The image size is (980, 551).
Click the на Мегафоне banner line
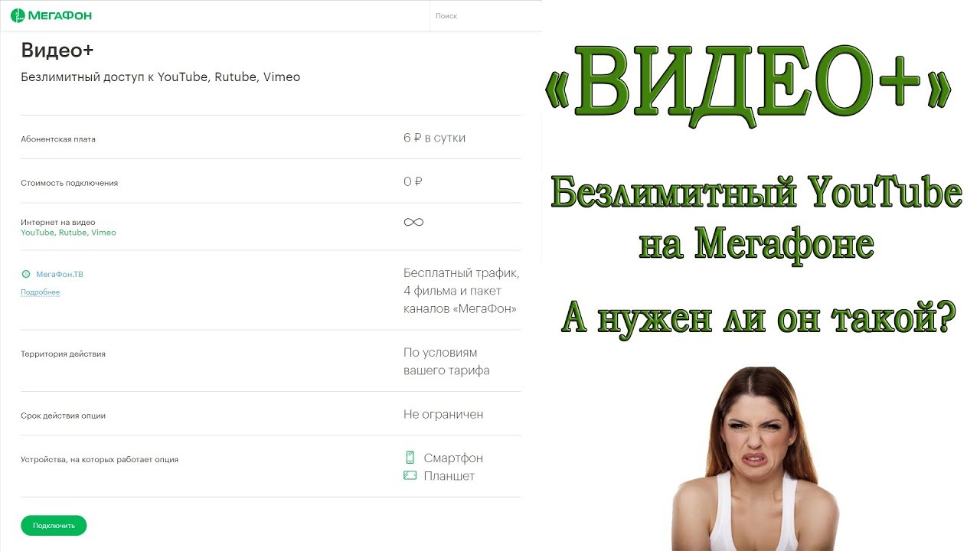(x=756, y=246)
